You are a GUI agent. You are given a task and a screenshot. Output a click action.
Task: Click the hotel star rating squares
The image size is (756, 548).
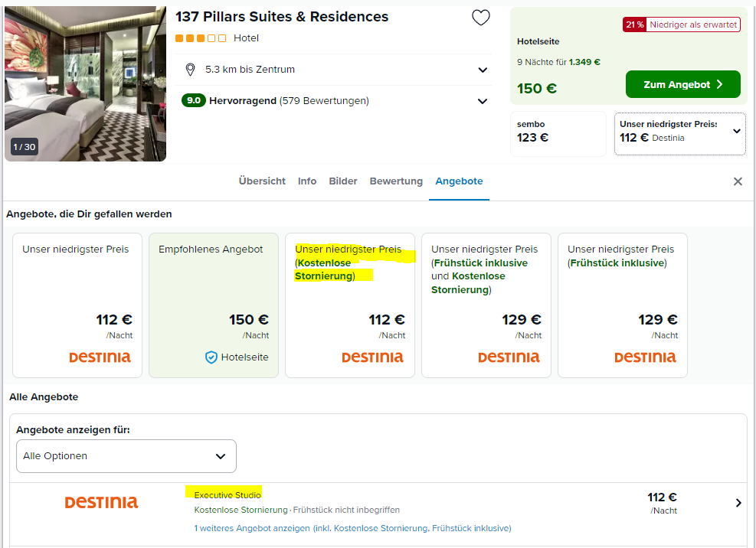pos(201,38)
